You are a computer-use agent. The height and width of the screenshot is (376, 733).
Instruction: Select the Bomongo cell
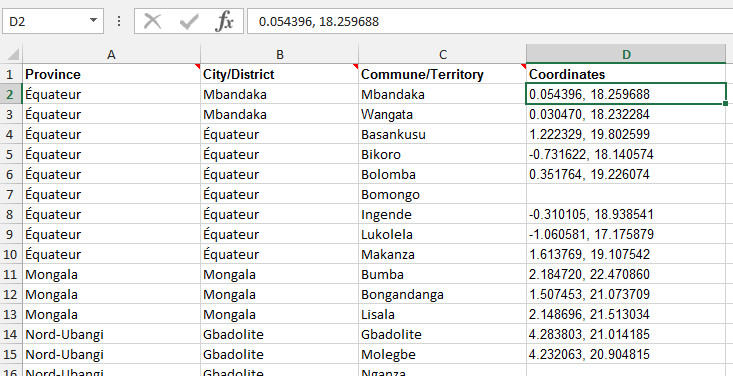coord(442,194)
